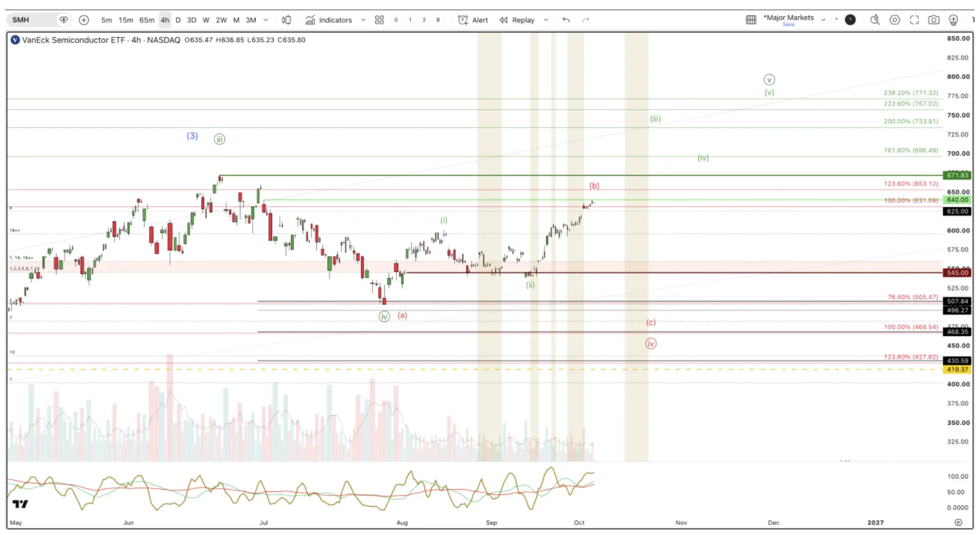Enter fullscreen mode
The width and height of the screenshot is (980, 535).
tap(914, 20)
